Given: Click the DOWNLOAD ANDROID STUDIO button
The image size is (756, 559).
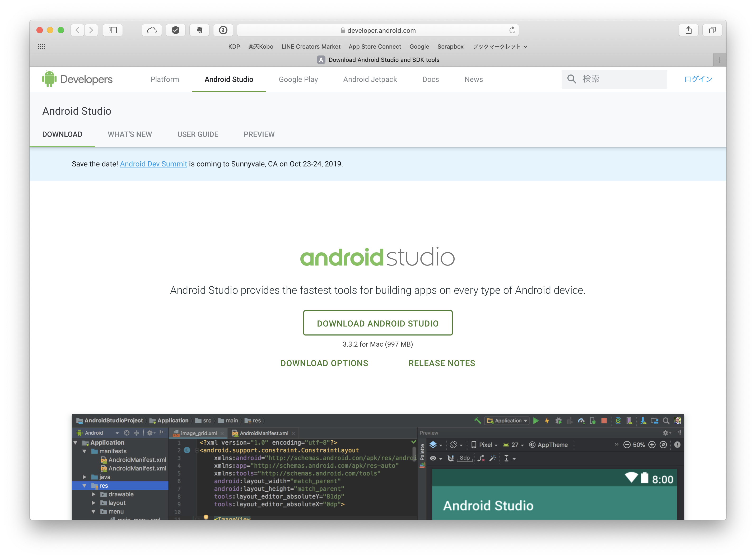Looking at the screenshot, I should click(377, 323).
